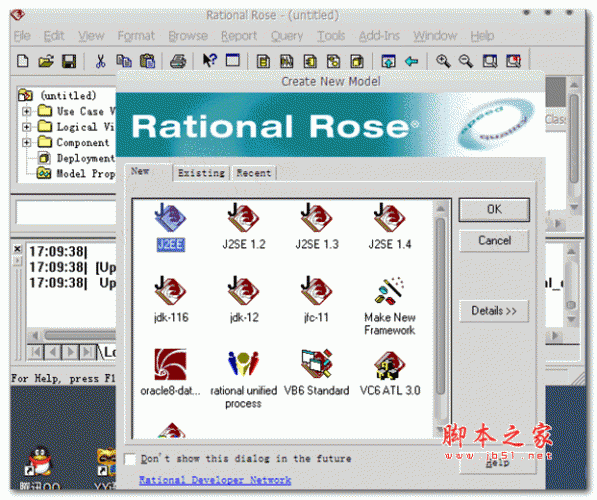
Task: Expand the Logical View tree node
Action: pyautogui.click(x=26, y=127)
